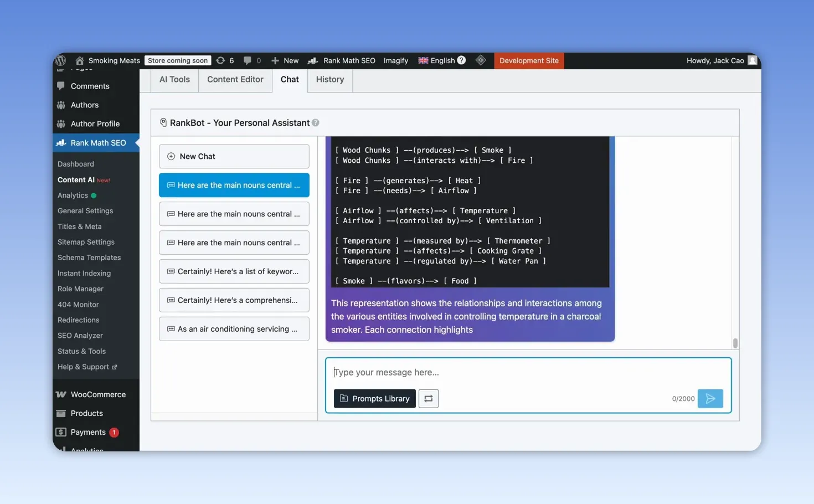Viewport: 814px width, 504px height.
Task: Open Rank Math Analytics submenu item
Action: coord(73,195)
